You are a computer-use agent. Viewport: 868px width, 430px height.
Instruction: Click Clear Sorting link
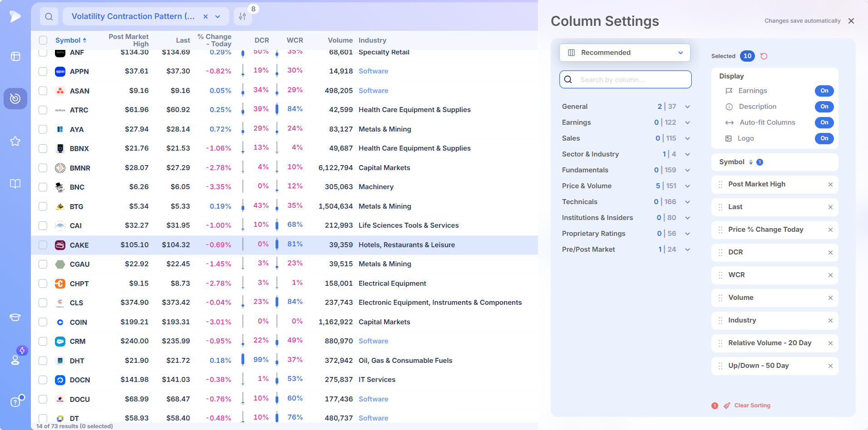752,406
